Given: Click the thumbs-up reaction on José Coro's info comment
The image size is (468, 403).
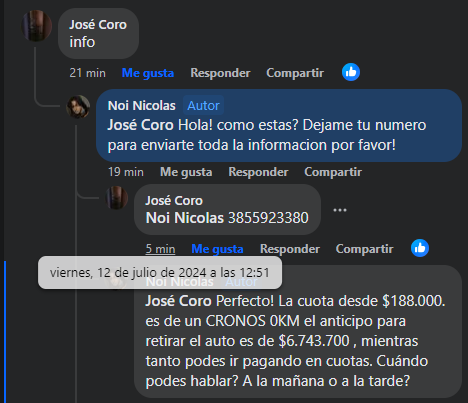Looking at the screenshot, I should (x=351, y=72).
